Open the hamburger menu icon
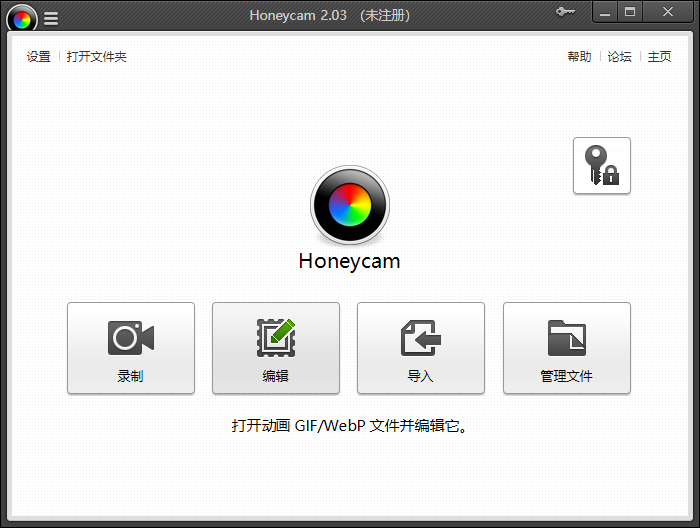Screen dimensions: 700x528 tap(51, 18)
